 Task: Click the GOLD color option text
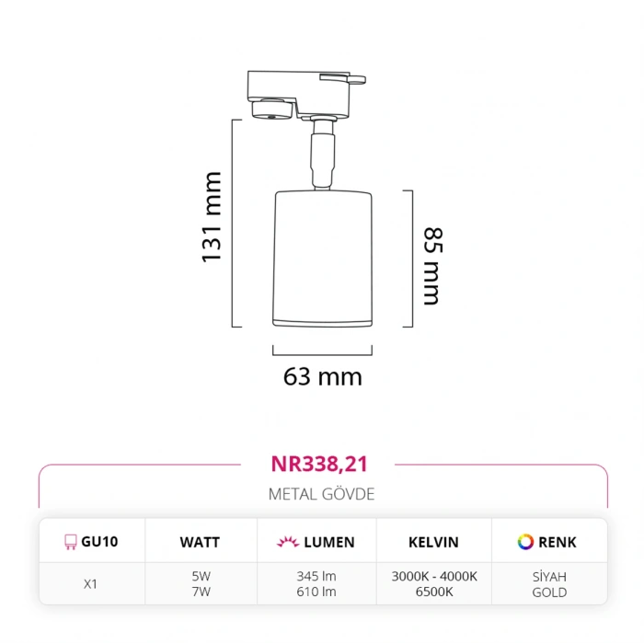point(549,592)
